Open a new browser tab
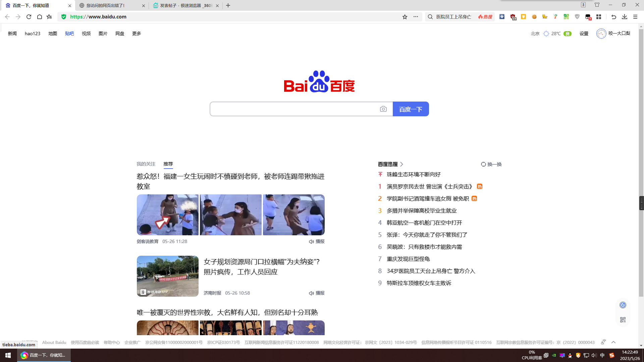The height and width of the screenshot is (362, 644). (228, 5)
